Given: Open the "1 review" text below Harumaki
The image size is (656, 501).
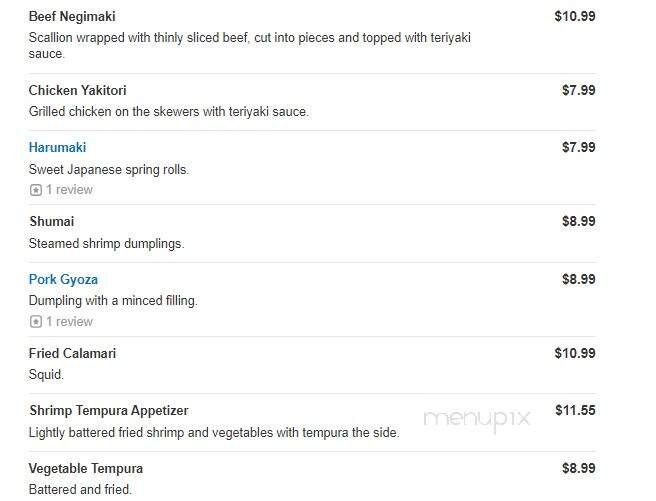Looking at the screenshot, I should (69, 190).
